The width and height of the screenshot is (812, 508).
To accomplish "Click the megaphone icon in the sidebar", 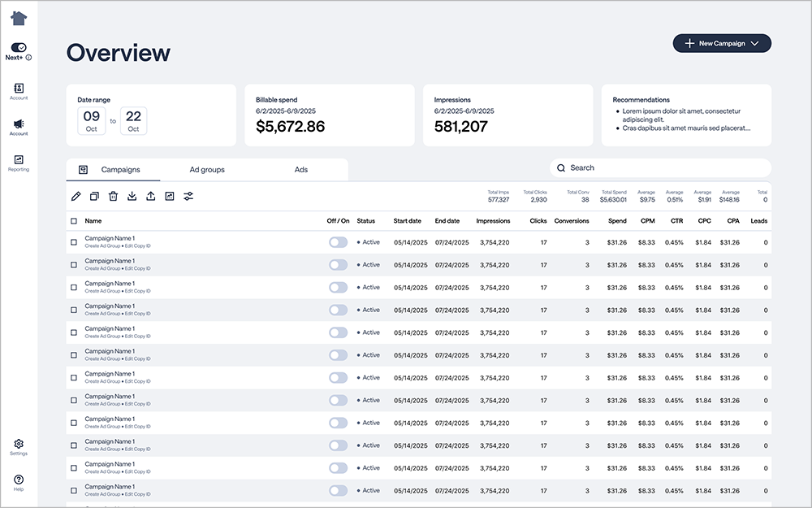I will tap(19, 126).
